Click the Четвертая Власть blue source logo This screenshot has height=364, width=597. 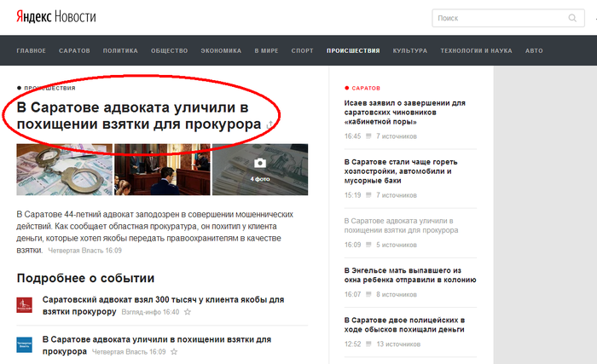click(26, 345)
